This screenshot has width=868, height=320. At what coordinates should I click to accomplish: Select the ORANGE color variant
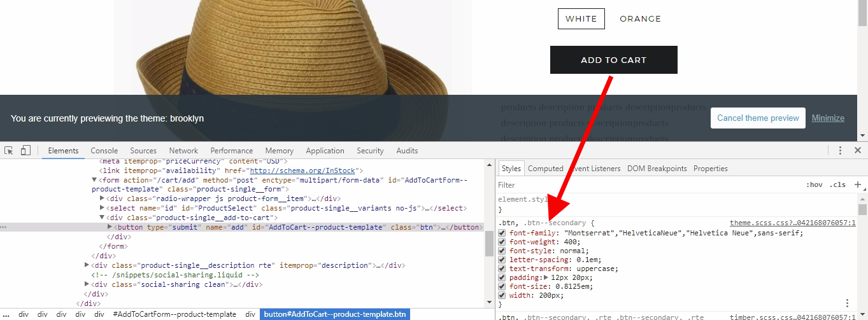click(x=640, y=18)
